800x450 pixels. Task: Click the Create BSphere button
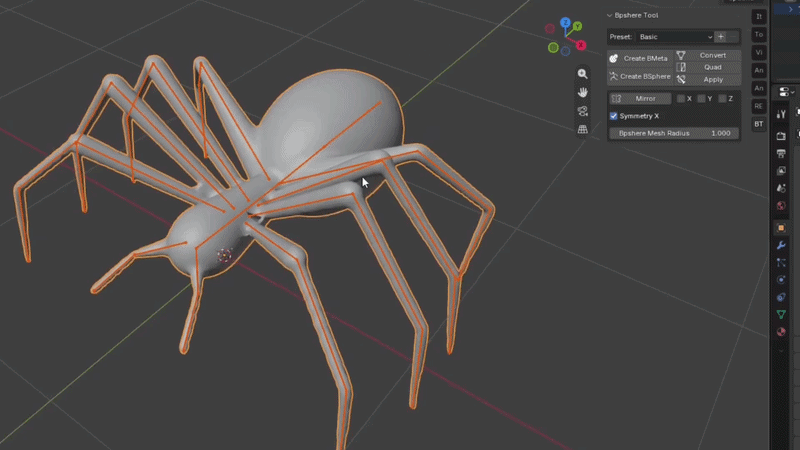pyautogui.click(x=640, y=77)
